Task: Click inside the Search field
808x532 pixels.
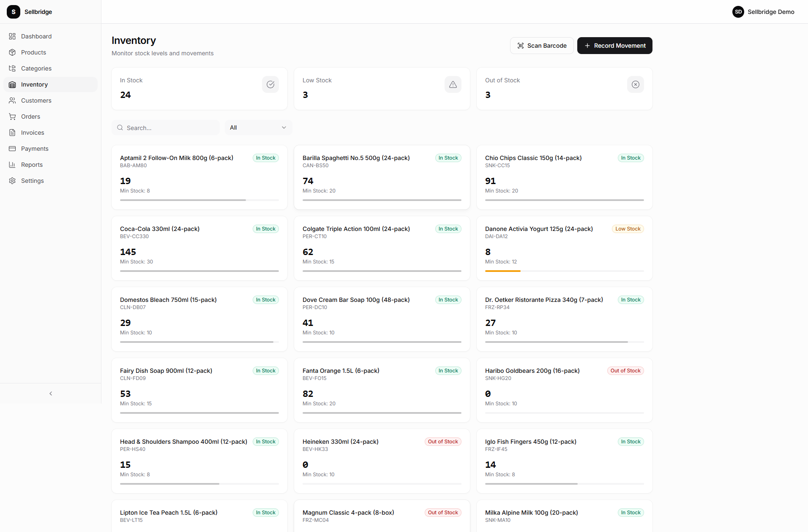Action: pos(166,127)
